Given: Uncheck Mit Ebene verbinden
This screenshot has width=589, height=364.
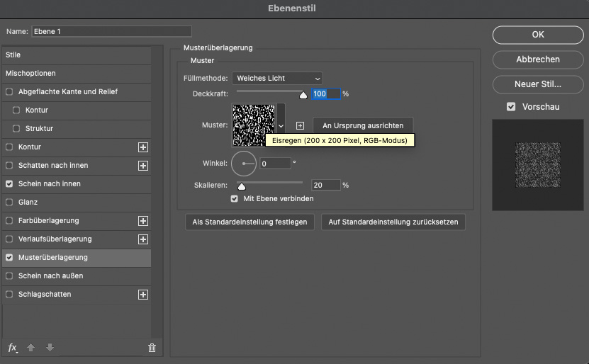Looking at the screenshot, I should click(235, 198).
